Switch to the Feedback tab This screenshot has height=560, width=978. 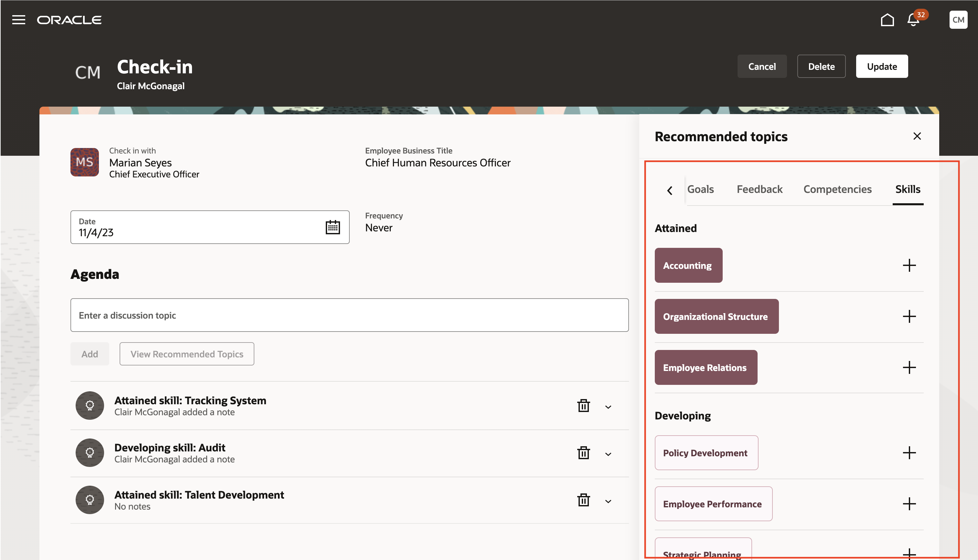click(760, 189)
